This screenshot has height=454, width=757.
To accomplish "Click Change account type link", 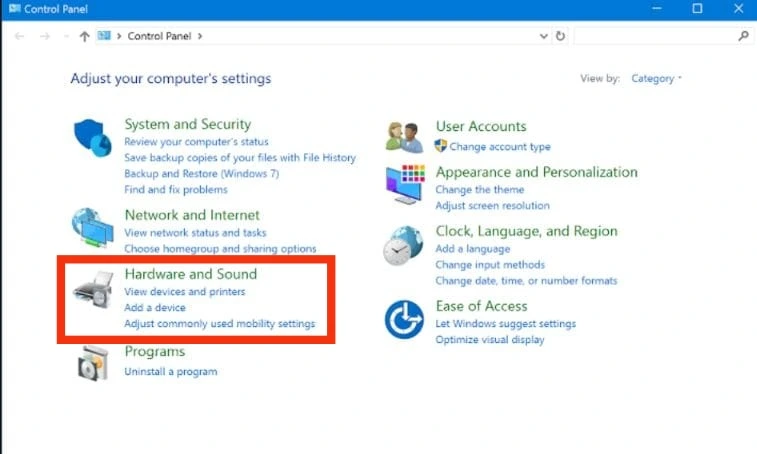I will (500, 147).
